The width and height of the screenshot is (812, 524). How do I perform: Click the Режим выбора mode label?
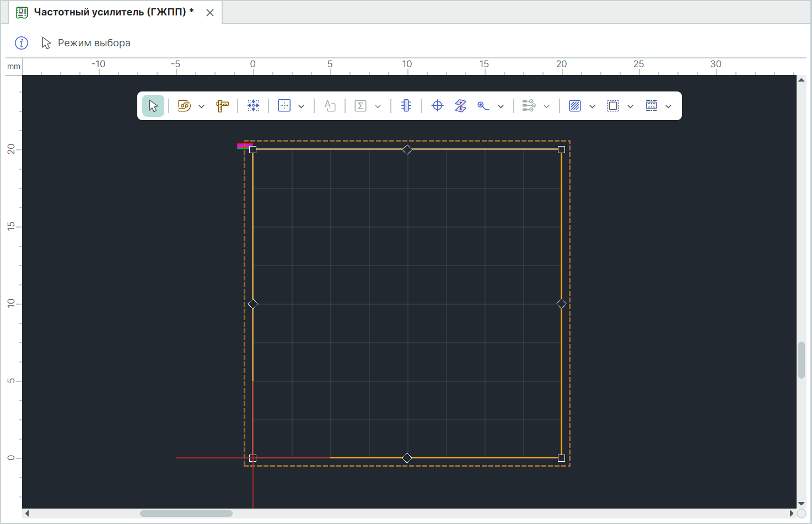tap(94, 43)
